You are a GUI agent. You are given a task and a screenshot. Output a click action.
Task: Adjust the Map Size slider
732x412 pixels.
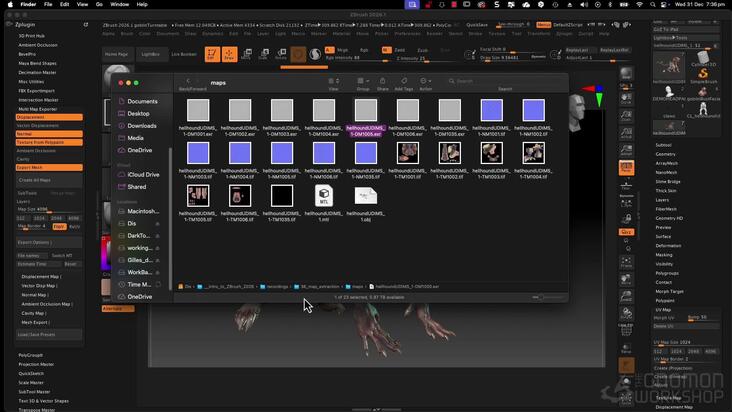pos(49,209)
